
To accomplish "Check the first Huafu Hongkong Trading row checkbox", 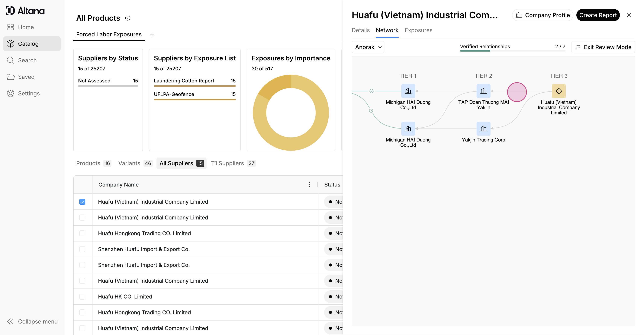I will [x=82, y=233].
